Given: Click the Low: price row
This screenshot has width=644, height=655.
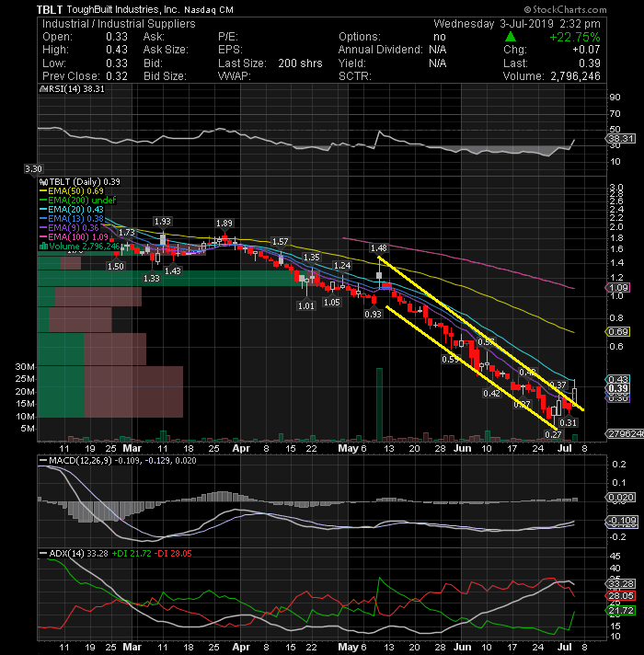Looking at the screenshot, I should point(85,63).
